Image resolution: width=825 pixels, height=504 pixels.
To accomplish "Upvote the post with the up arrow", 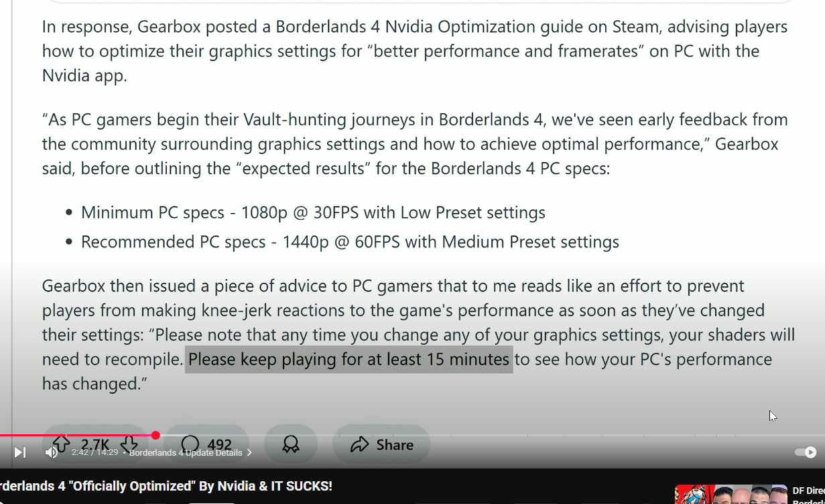I will tap(61, 444).
